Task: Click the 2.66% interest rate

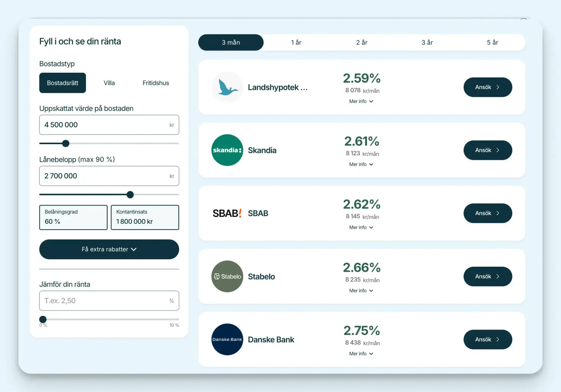Action: tap(362, 268)
